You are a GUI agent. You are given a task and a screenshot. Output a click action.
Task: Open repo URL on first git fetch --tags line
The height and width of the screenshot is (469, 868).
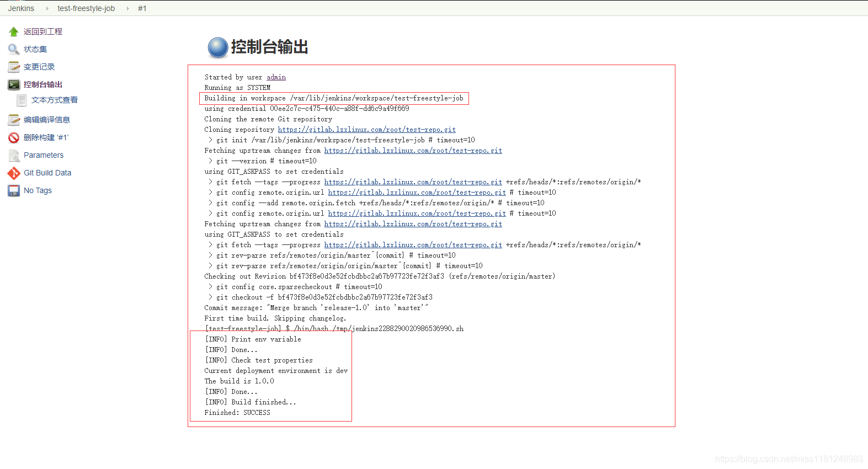pos(413,182)
